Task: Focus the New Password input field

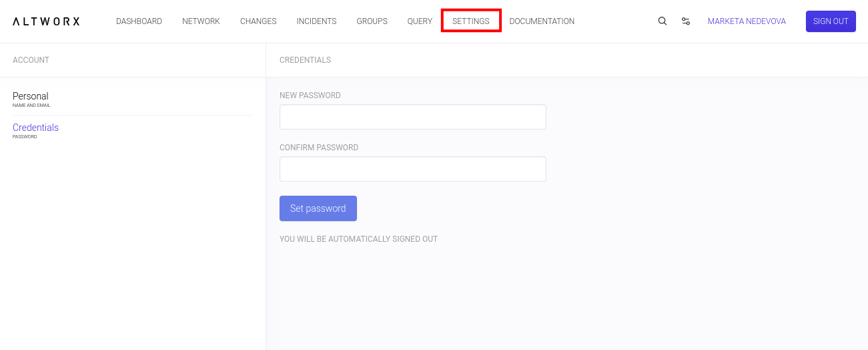Action: [x=412, y=117]
